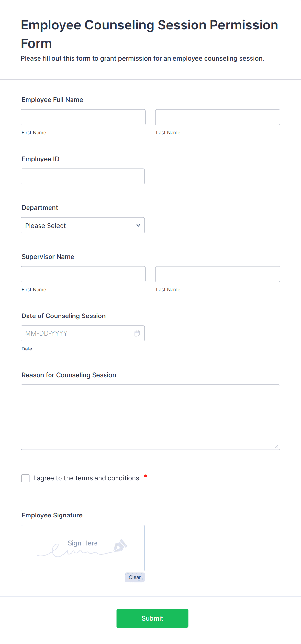Click the Employee ID input field
301x644 pixels.
tap(83, 176)
